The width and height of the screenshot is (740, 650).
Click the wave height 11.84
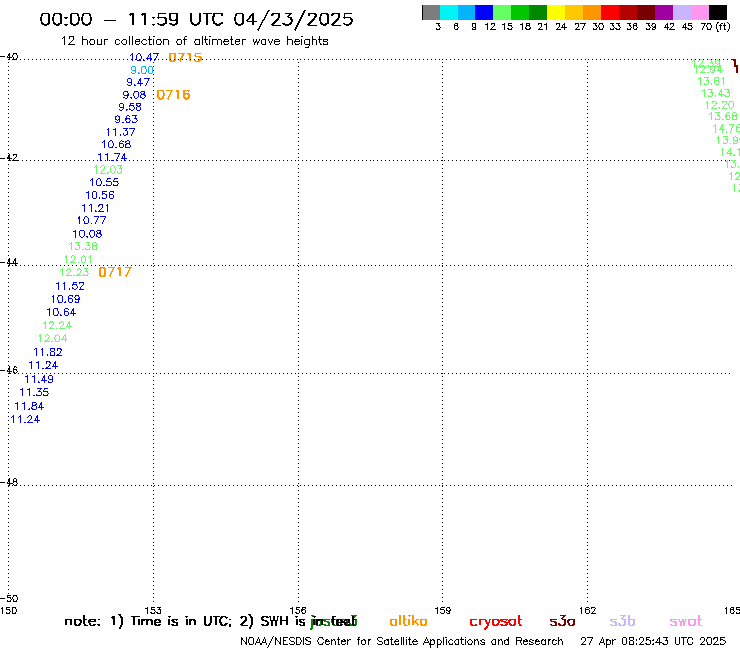click(29, 406)
